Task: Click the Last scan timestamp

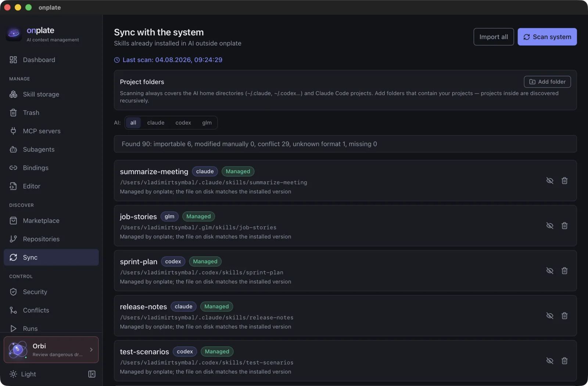Action: pos(168,60)
